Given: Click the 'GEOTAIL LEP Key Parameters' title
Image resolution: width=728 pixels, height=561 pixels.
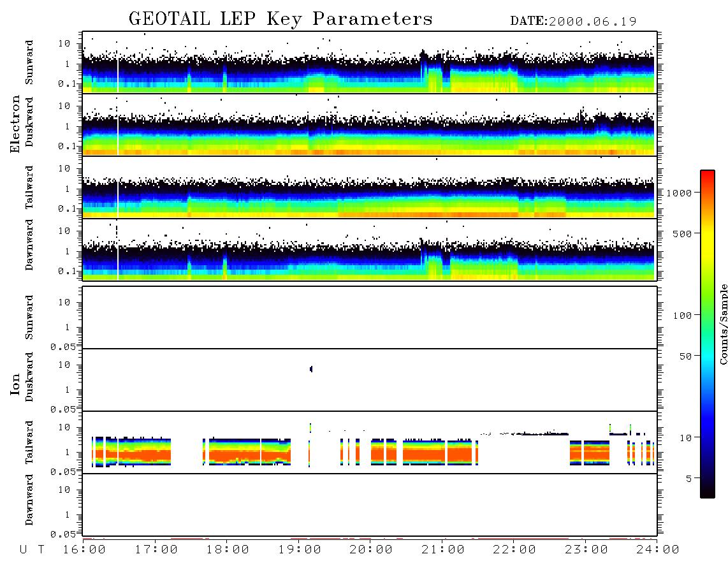Looking at the screenshot, I should click(280, 18).
